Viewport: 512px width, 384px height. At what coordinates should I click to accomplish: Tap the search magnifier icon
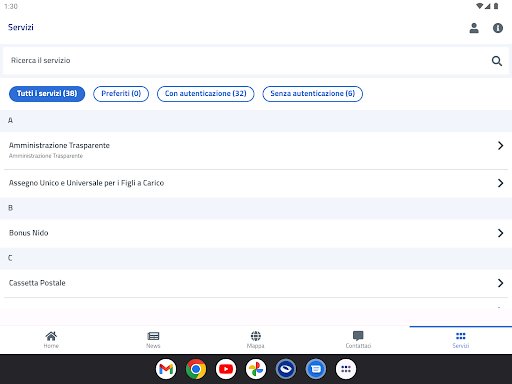[497, 61]
